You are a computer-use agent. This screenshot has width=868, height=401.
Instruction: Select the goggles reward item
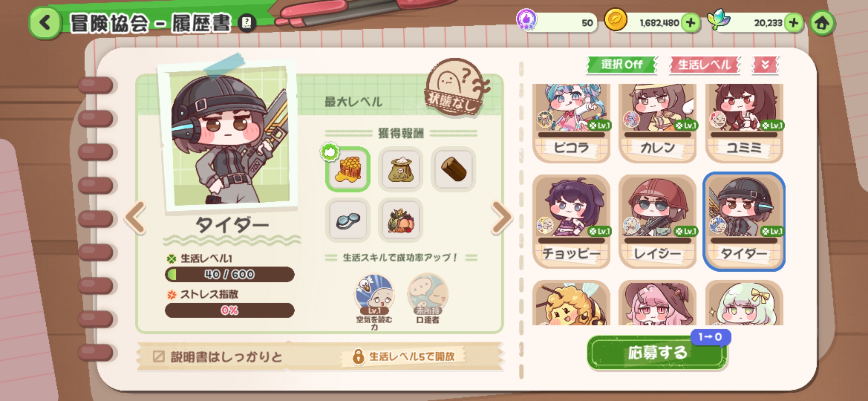pos(348,220)
